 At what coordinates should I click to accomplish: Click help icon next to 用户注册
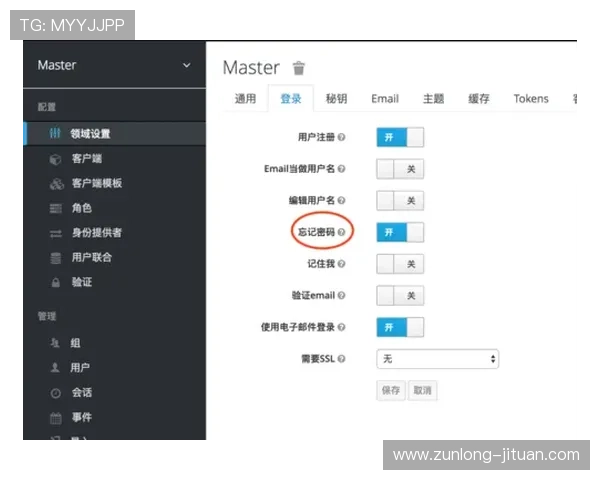pos(341,137)
